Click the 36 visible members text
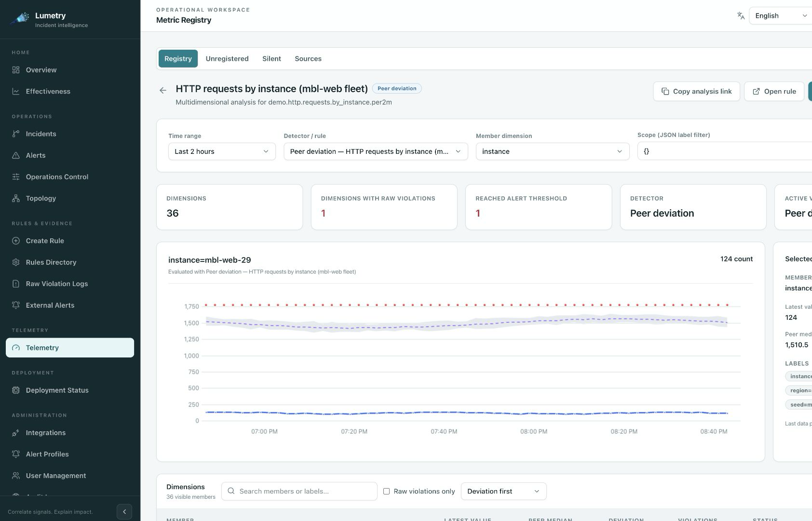The image size is (812, 521). point(191,497)
